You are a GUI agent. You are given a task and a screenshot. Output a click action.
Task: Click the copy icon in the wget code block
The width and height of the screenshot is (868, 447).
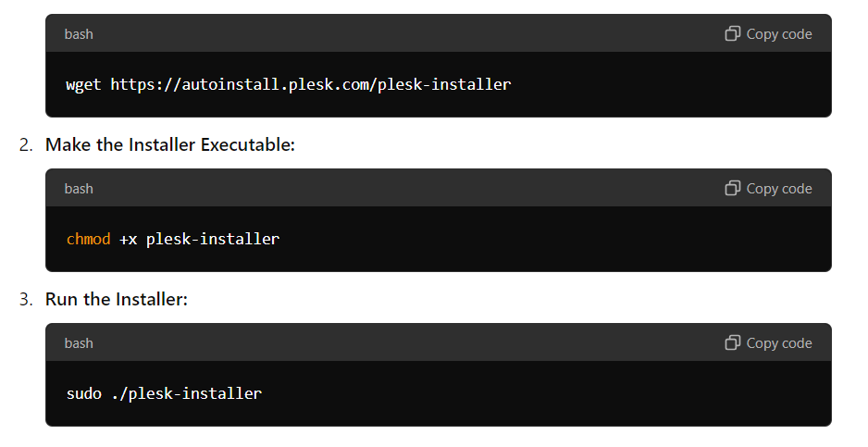(732, 34)
